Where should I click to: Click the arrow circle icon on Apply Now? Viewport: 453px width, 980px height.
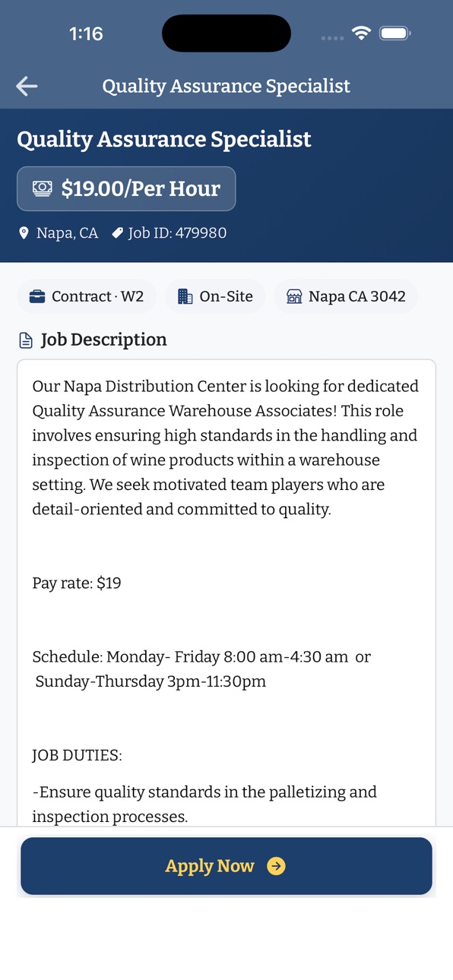pyautogui.click(x=276, y=866)
